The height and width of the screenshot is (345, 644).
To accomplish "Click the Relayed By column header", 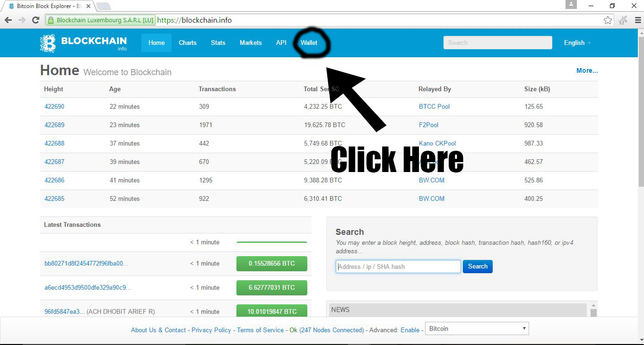I will (x=435, y=89).
